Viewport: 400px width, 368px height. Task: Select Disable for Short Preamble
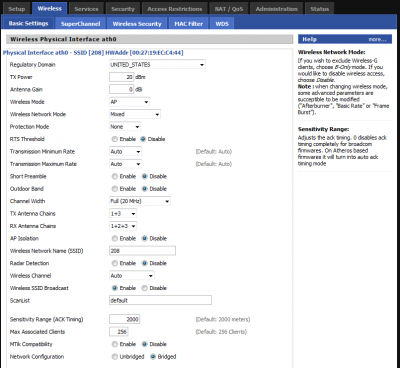point(145,176)
